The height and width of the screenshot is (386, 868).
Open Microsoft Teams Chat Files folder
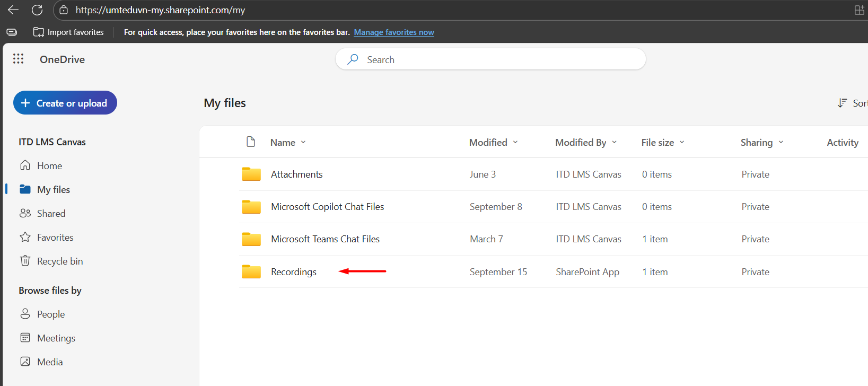tap(325, 239)
